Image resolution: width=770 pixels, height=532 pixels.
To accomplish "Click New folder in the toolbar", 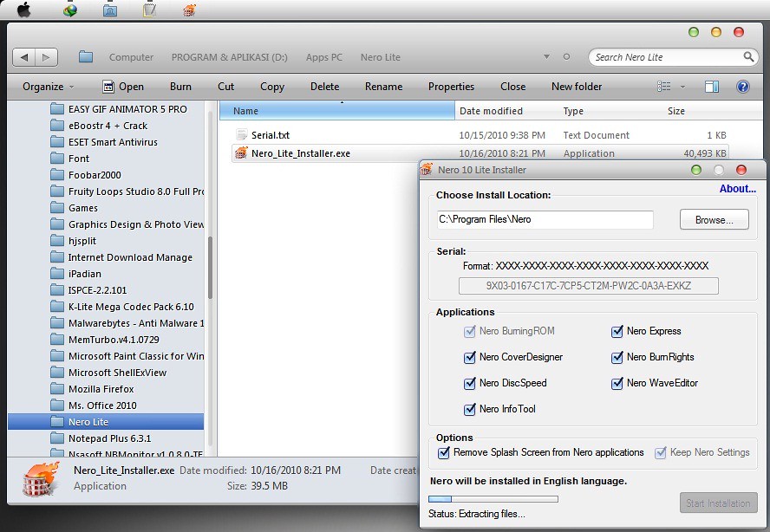I will (x=577, y=87).
